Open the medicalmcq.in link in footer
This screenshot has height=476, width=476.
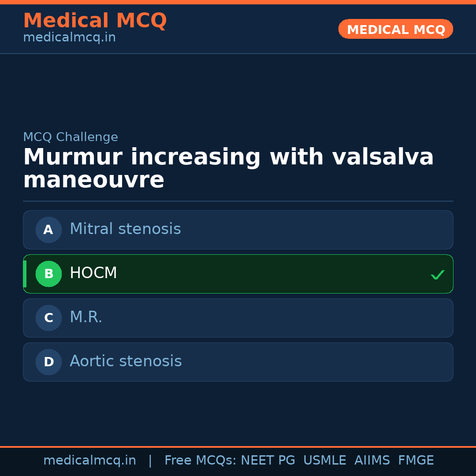[x=89, y=461]
